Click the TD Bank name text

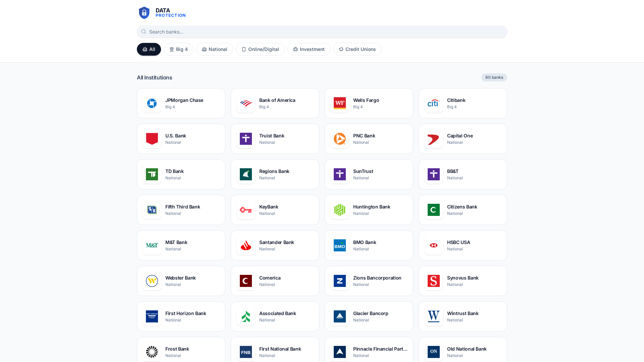coord(174,171)
